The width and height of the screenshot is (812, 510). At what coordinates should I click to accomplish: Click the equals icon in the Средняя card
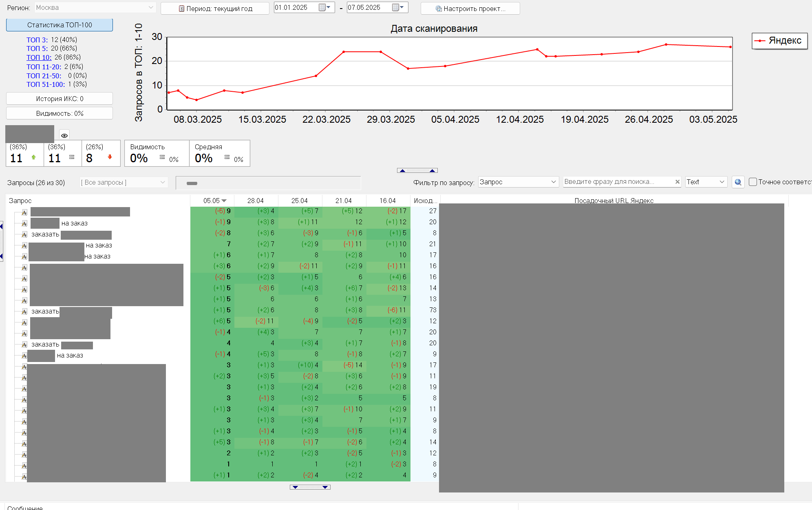227,157
